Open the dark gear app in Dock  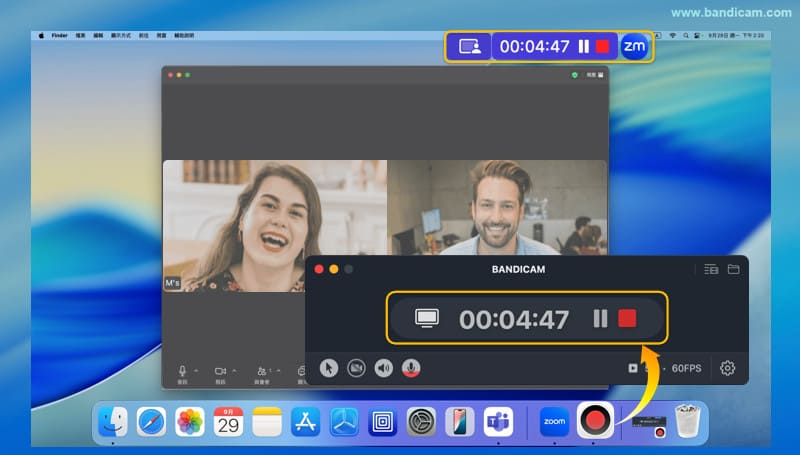click(421, 422)
